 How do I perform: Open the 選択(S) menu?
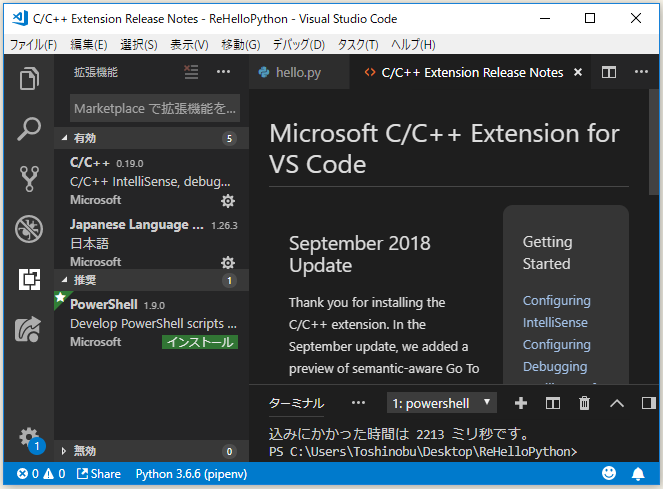pyautogui.click(x=139, y=44)
